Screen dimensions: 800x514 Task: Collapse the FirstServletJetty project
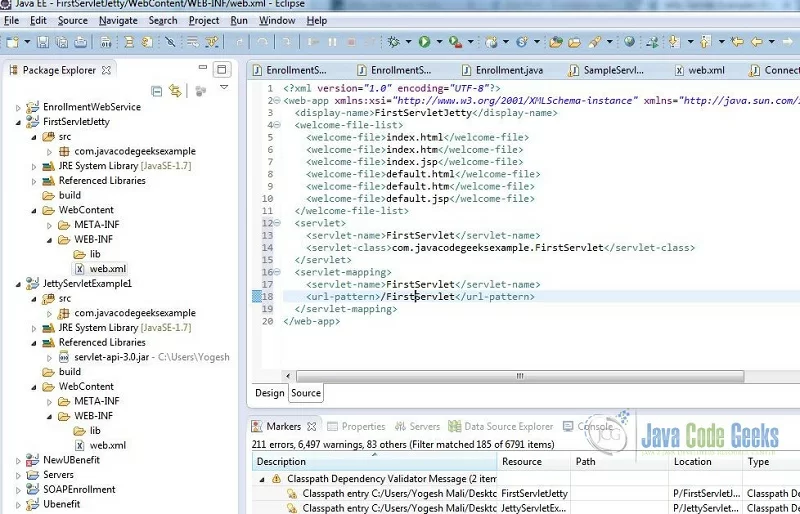pyautogui.click(x=18, y=123)
